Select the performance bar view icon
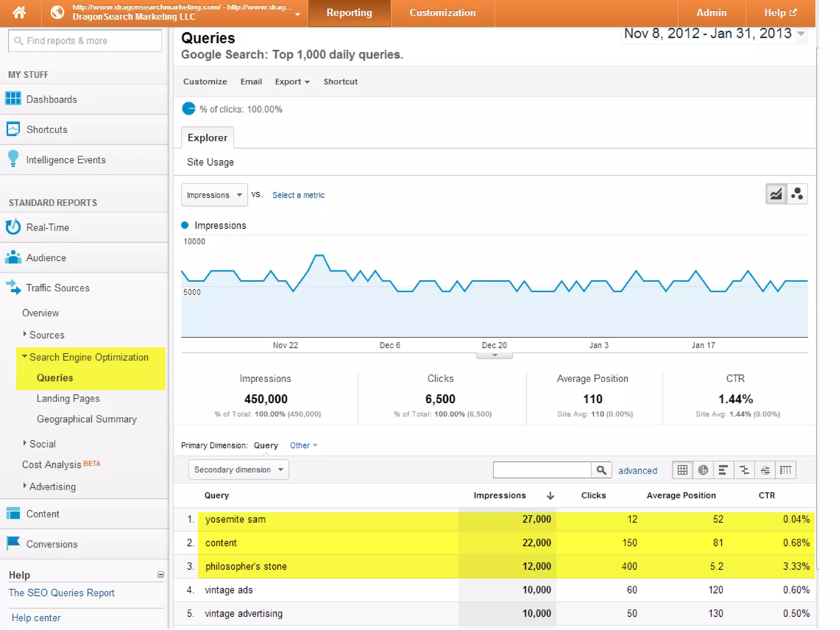Screen dimensions: 840x630 point(724,470)
